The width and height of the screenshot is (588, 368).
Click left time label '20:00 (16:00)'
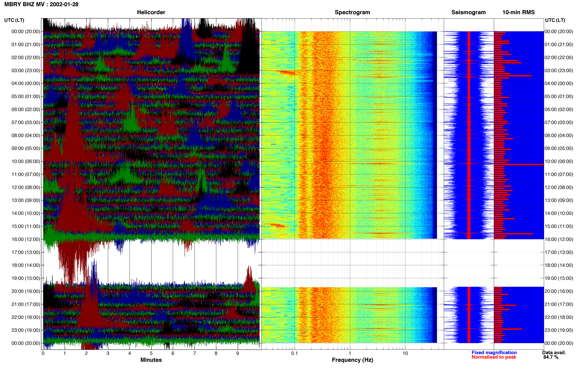26,291
